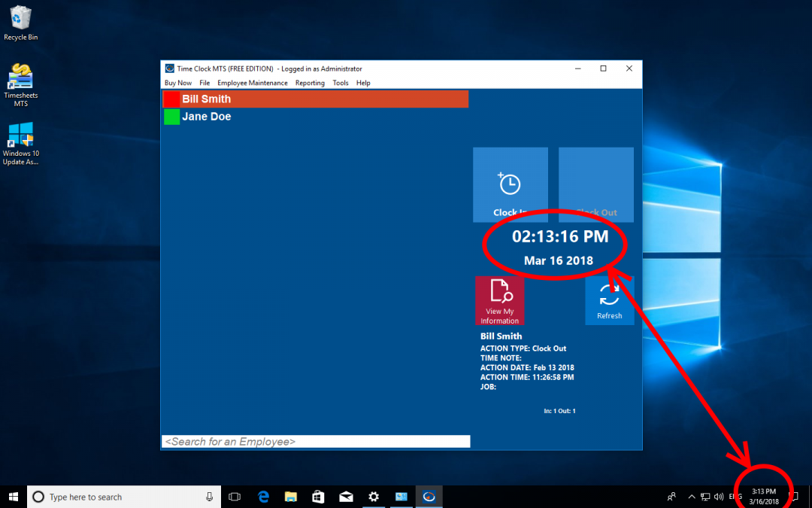Open Settings gear in taskbar
Image resolution: width=812 pixels, height=508 pixels.
[374, 497]
